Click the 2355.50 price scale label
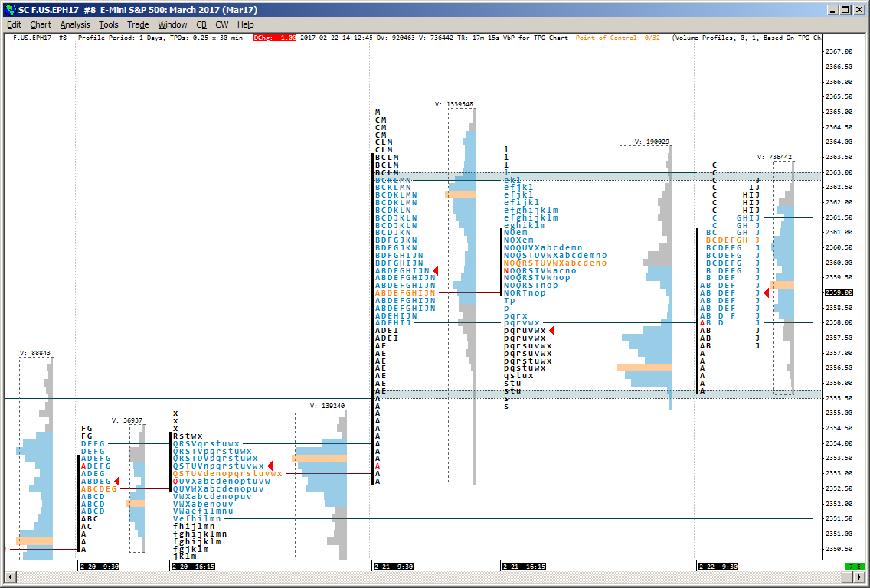Screen dimensions: 870x588 [x=839, y=398]
